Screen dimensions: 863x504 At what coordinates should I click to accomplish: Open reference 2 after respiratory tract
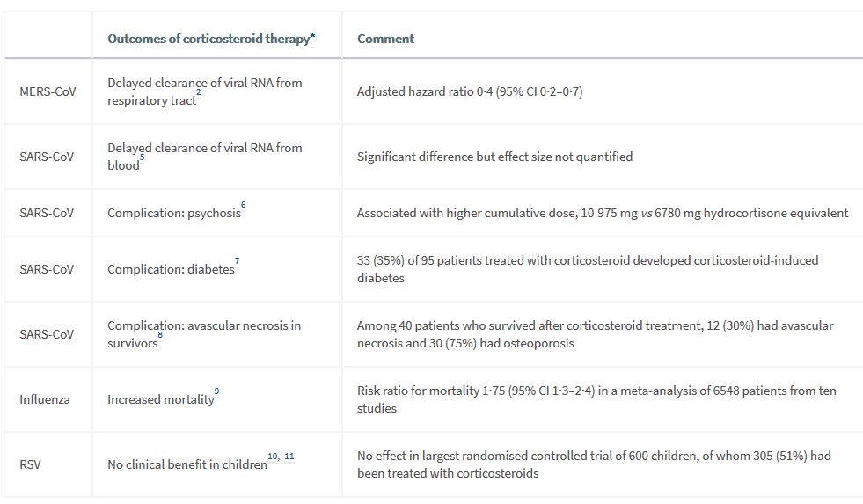[199, 93]
